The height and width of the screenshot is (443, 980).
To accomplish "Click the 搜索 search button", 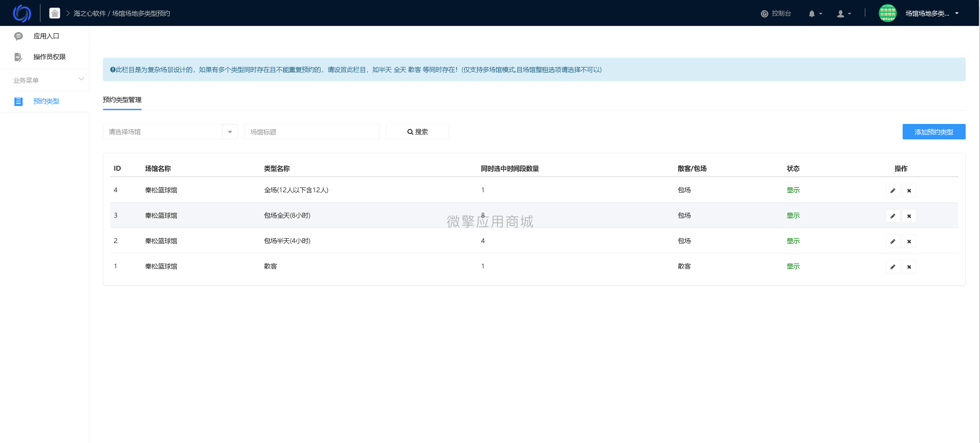I will click(x=417, y=132).
